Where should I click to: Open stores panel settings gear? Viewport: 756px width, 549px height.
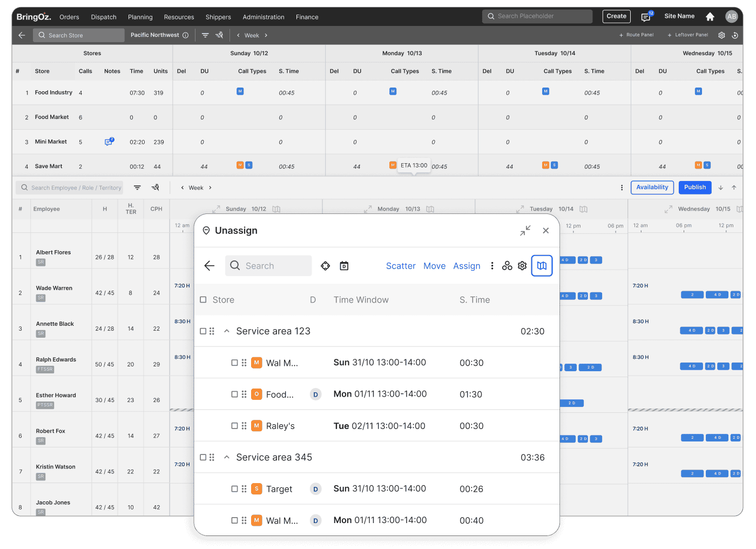pos(721,35)
